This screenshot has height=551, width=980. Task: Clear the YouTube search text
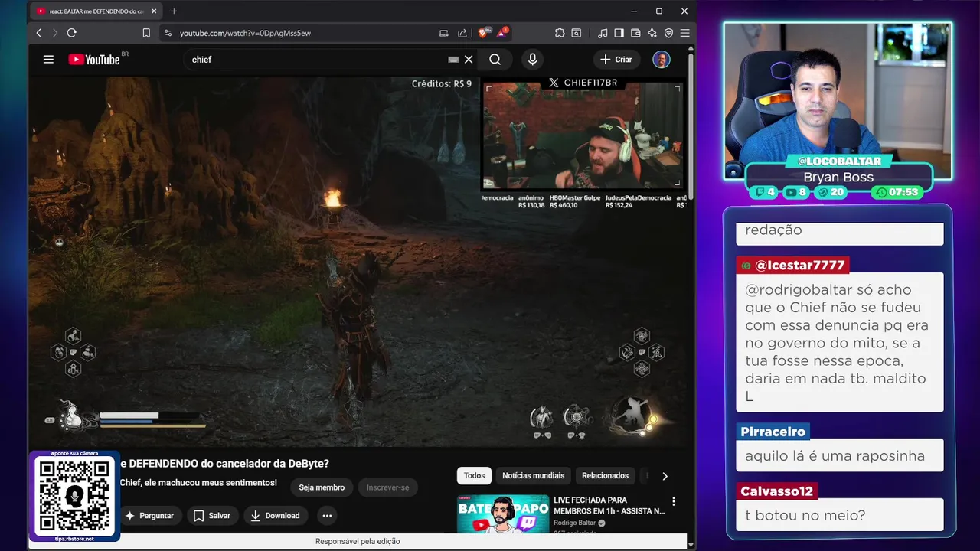[469, 59]
